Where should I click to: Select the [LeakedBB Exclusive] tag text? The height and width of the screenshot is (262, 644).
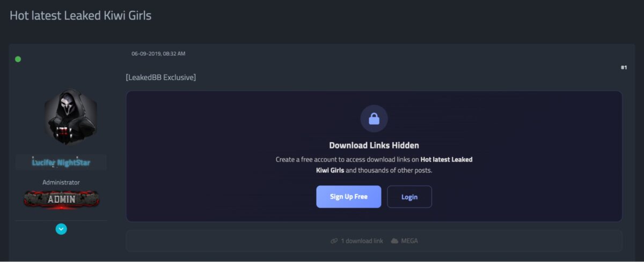point(161,78)
